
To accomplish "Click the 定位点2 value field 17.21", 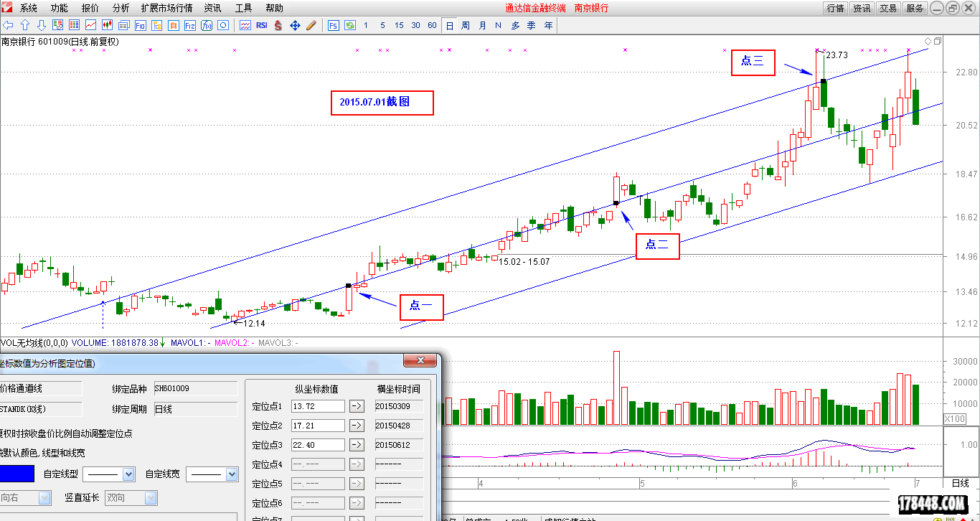I will pyautogui.click(x=318, y=426).
